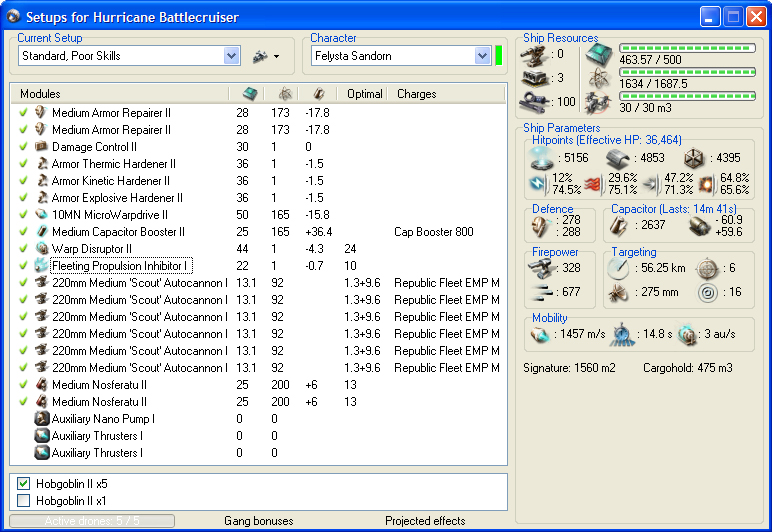
Task: Open the Character dropdown list
Action: 482,56
